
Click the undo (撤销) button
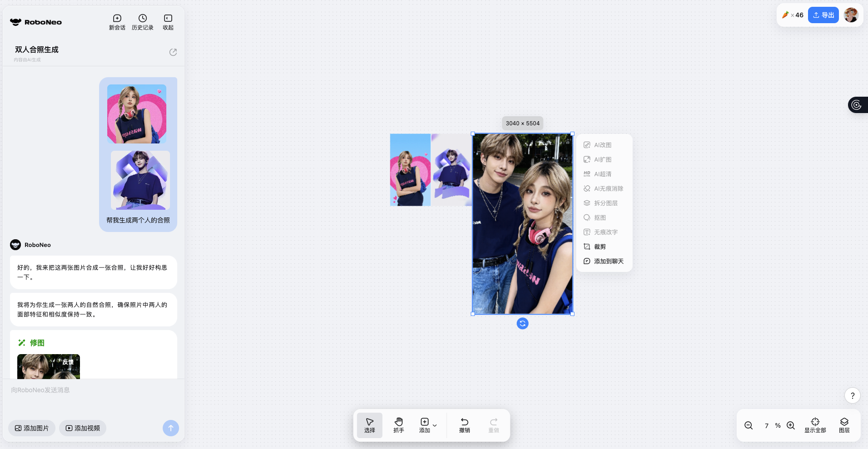[464, 425]
